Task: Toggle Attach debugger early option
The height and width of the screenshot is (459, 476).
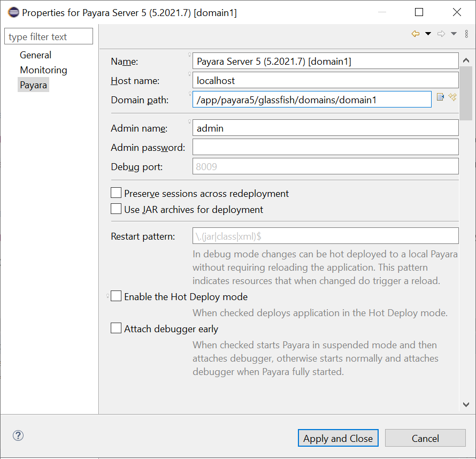Action: click(116, 328)
